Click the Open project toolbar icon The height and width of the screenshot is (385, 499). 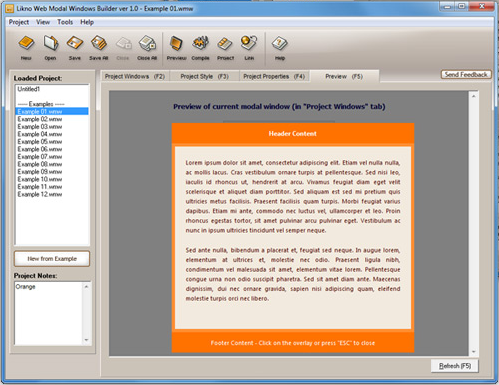point(51,48)
